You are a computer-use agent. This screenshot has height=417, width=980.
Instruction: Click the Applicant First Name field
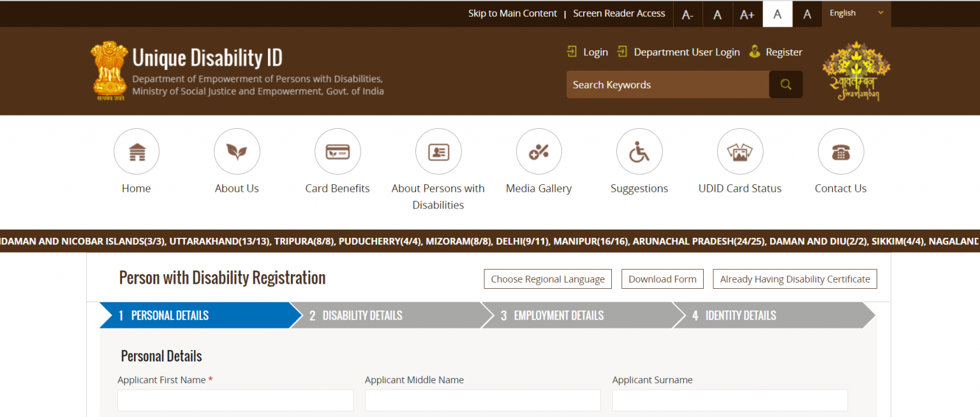[x=235, y=400]
